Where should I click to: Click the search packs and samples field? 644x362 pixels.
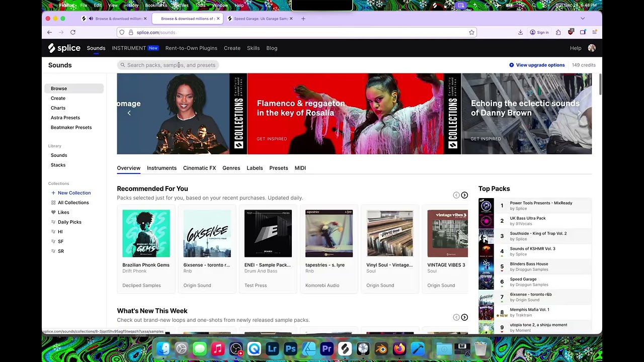[168, 65]
